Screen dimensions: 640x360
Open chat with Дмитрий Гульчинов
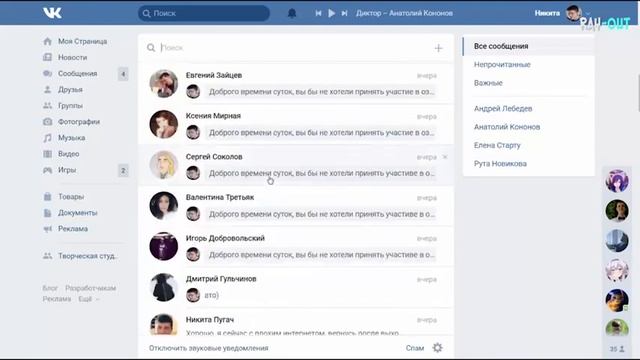[296, 287]
